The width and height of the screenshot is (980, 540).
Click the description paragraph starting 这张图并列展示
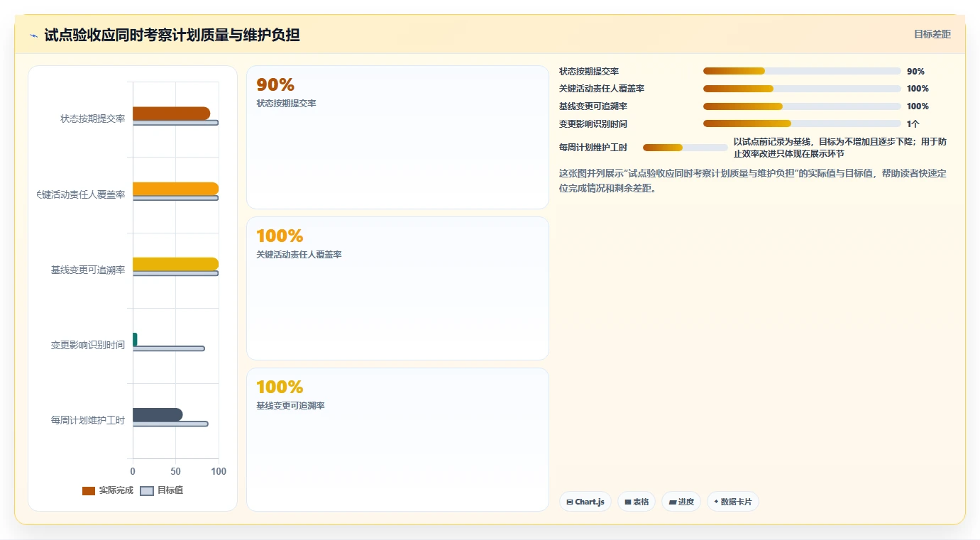click(x=753, y=180)
